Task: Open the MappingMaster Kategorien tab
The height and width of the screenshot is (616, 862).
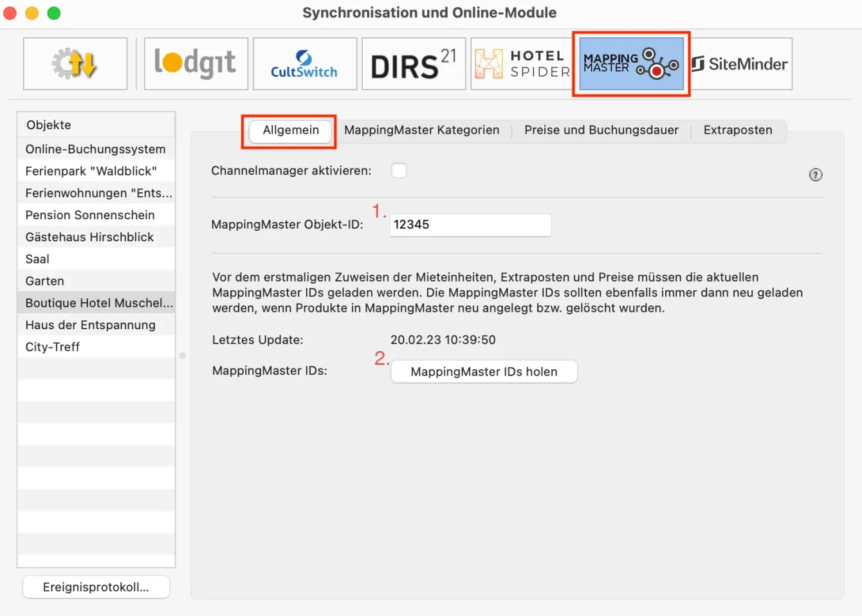Action: [x=421, y=131]
